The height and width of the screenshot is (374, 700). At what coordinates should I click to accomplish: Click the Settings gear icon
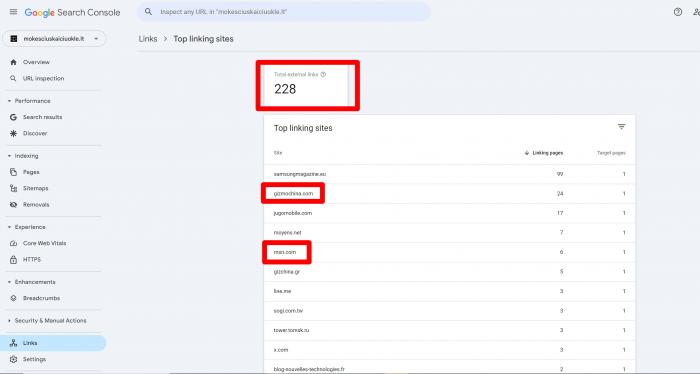pyautogui.click(x=13, y=359)
